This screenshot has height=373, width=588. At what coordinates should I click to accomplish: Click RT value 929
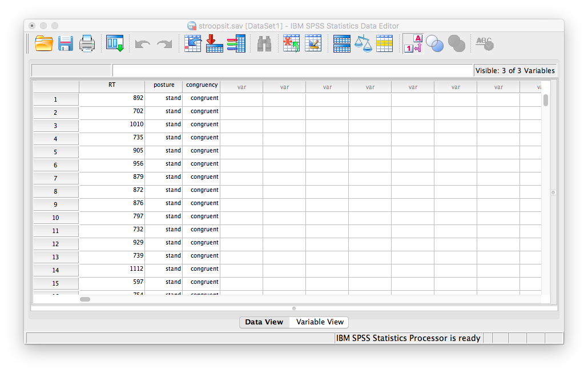point(138,242)
